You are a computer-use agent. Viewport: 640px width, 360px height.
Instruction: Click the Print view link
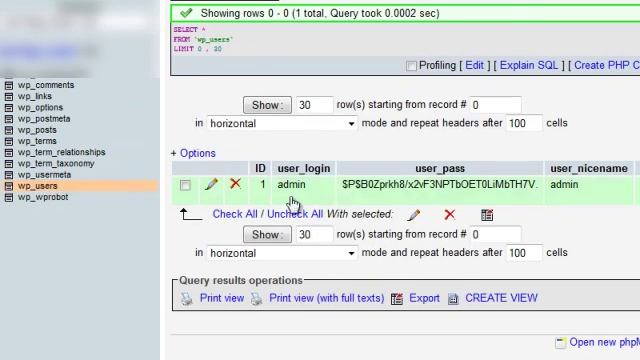[222, 298]
